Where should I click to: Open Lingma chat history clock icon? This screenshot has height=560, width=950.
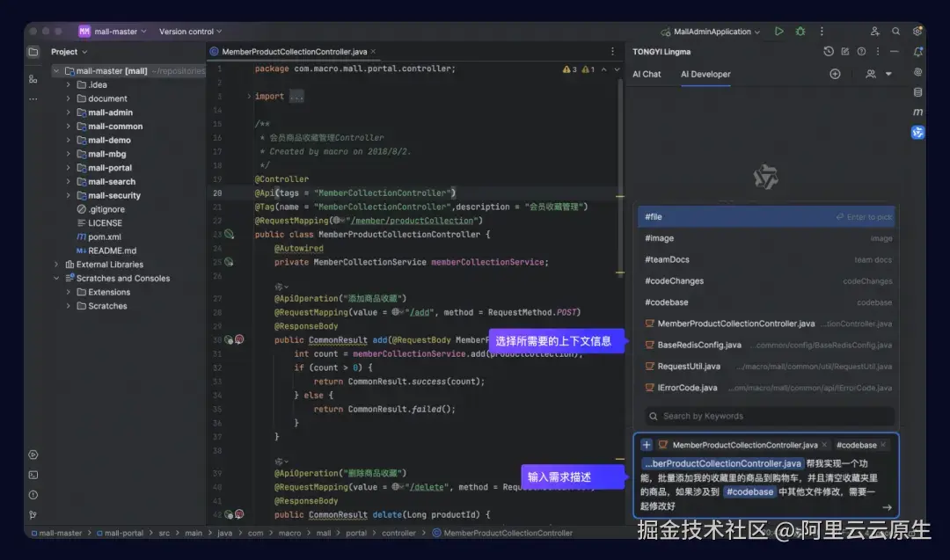click(829, 52)
